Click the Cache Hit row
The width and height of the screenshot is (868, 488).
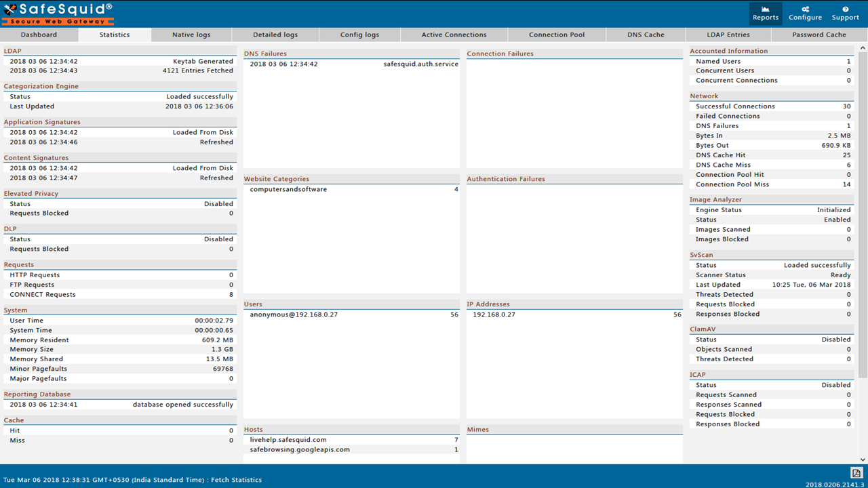[x=120, y=431]
